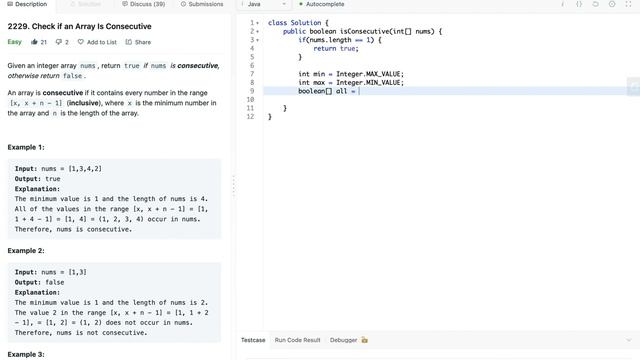Open editor settings clock icon
Image resolution: width=640 pixels, height=360 pixels.
[x=612, y=4]
